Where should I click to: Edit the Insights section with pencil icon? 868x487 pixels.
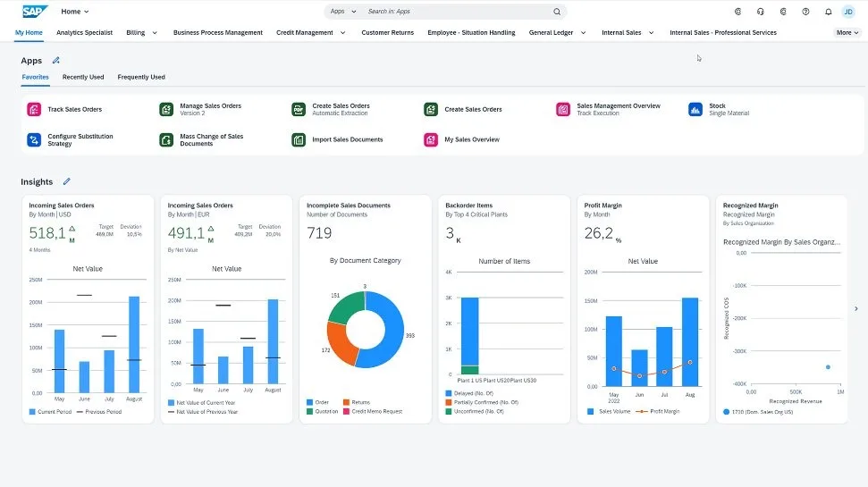tap(66, 181)
